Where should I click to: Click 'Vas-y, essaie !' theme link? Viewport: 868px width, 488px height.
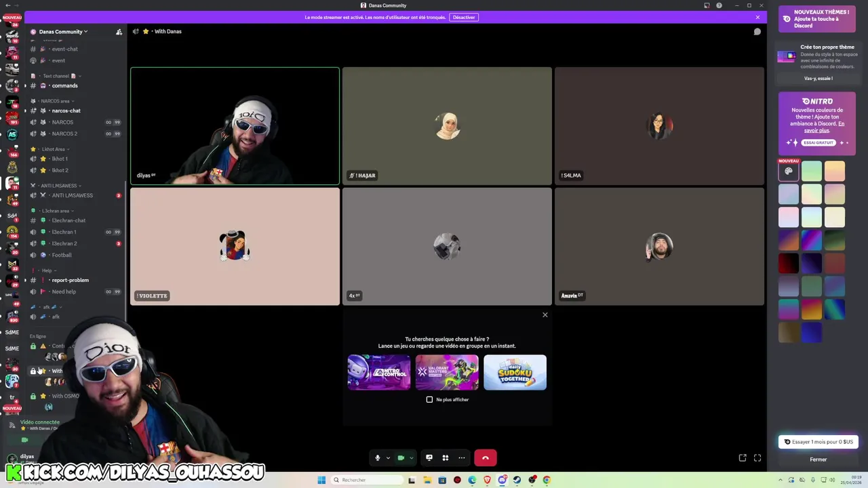[818, 78]
